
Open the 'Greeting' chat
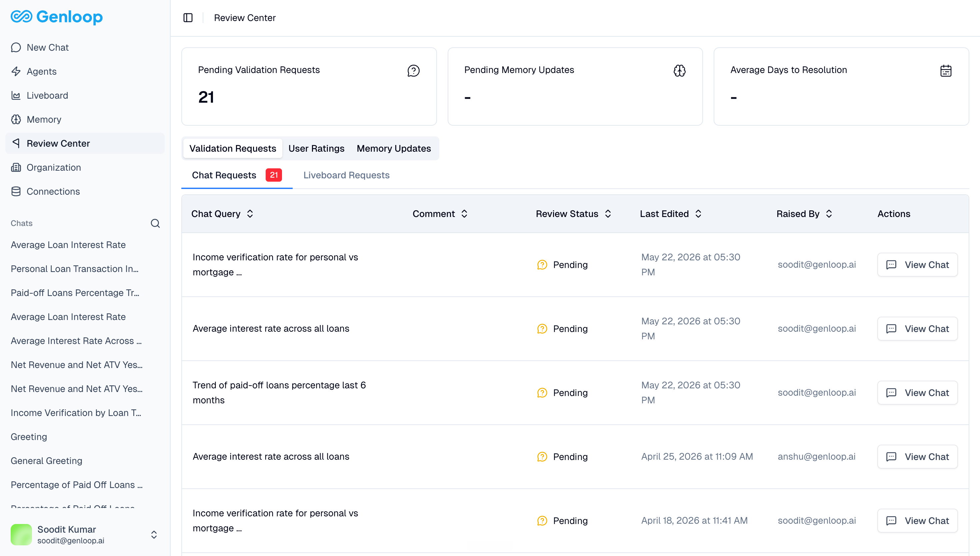[x=29, y=437]
